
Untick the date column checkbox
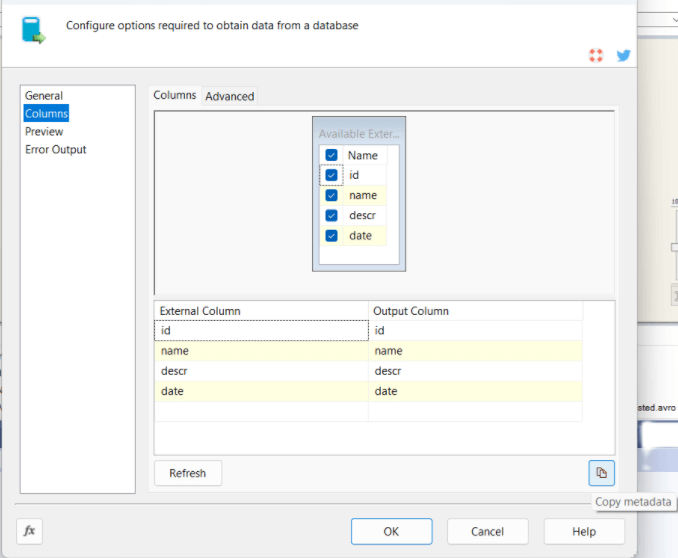click(331, 236)
